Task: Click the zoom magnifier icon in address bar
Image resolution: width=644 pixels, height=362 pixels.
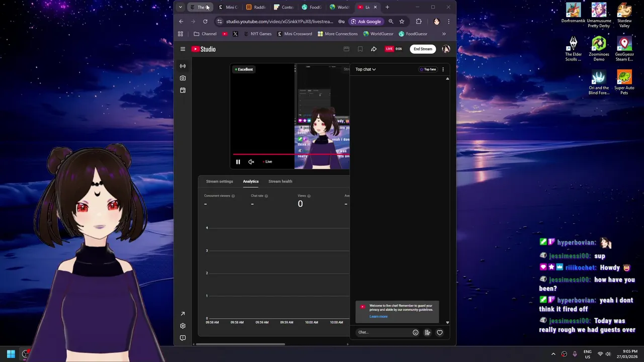Action: [x=391, y=22]
